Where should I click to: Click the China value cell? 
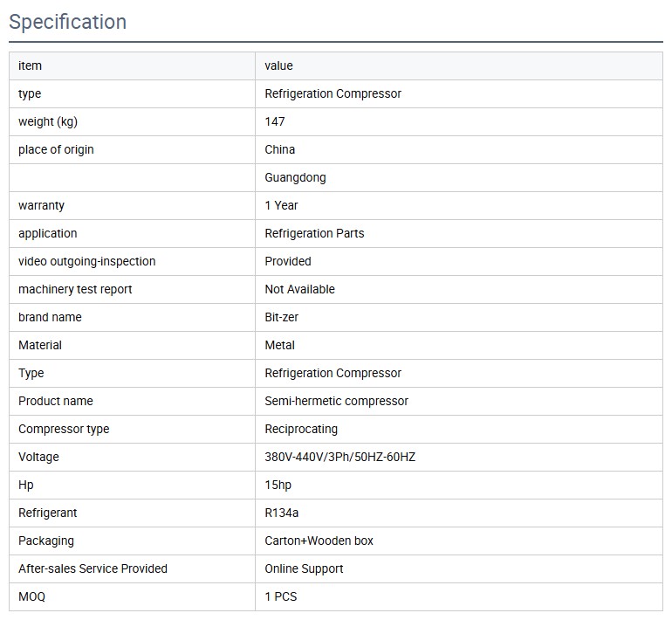(x=280, y=149)
